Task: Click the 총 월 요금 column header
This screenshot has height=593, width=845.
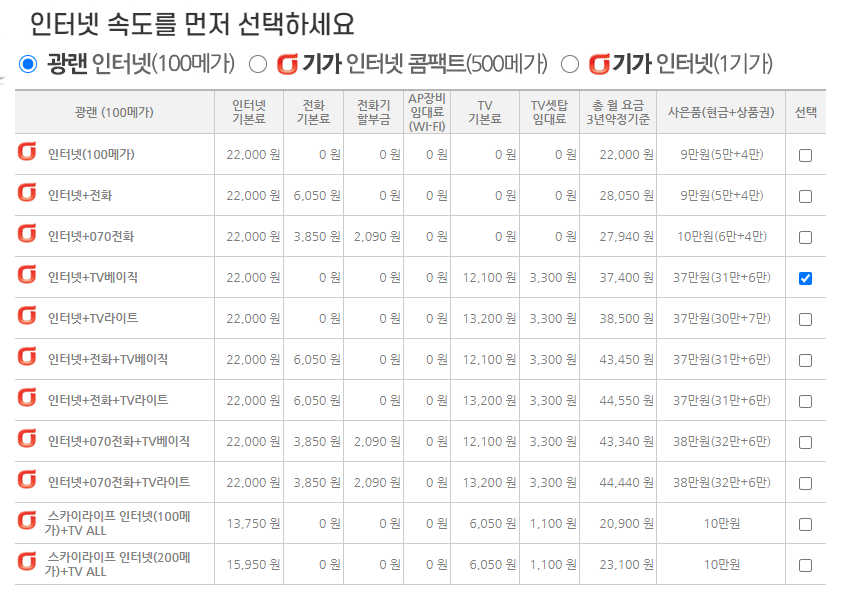Action: [620, 113]
